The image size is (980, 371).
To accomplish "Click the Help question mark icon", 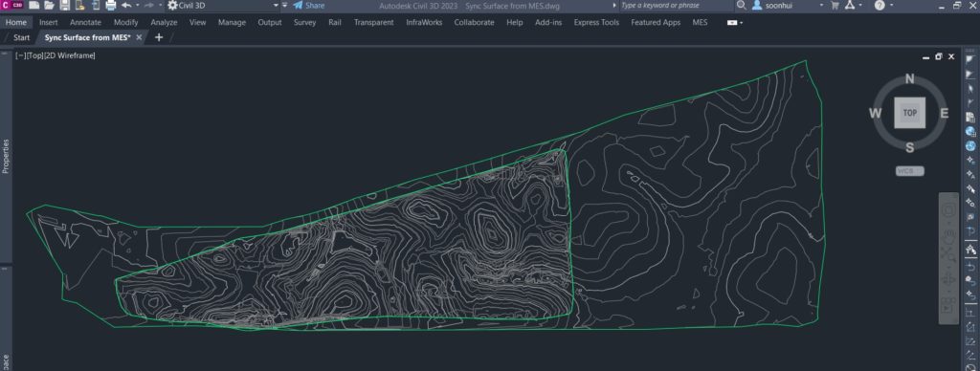I will click(x=880, y=5).
